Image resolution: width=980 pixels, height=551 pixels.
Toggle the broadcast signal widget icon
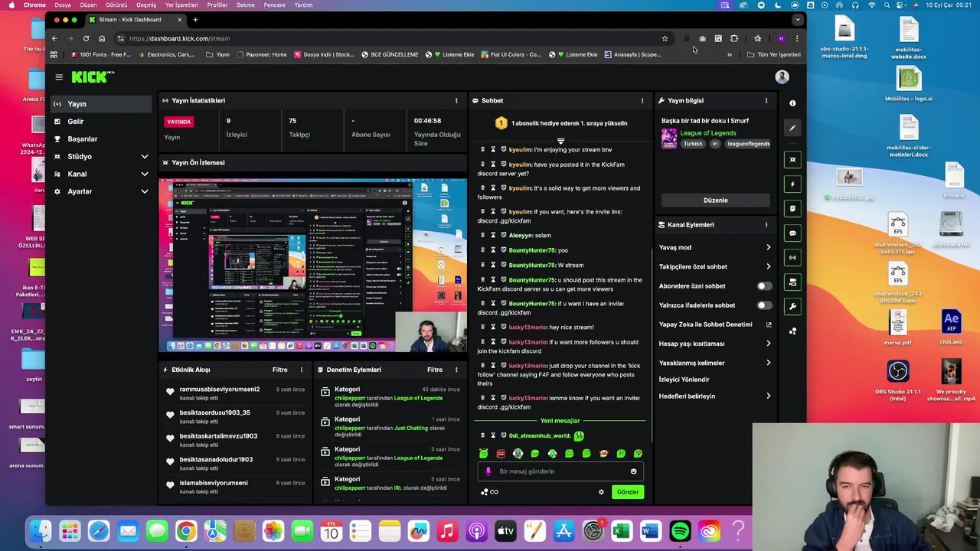click(792, 257)
